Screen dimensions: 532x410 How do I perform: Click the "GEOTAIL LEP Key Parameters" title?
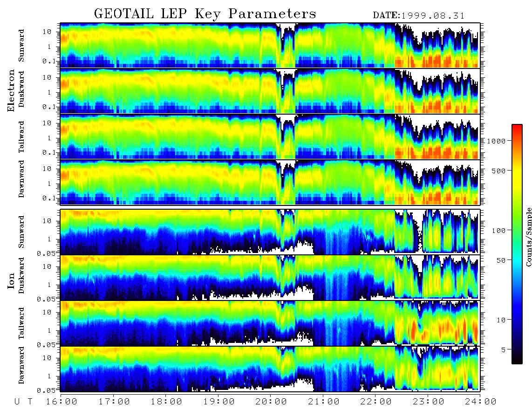click(205, 14)
